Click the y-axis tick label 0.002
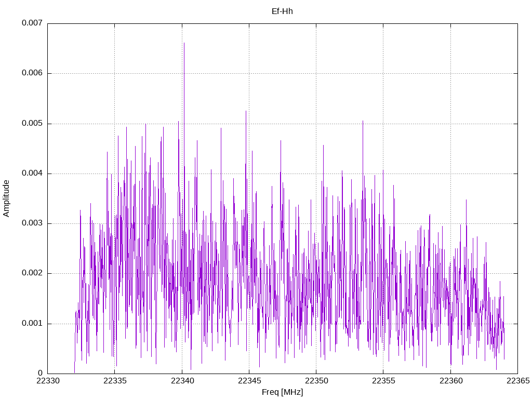532x399 pixels. (x=32, y=273)
